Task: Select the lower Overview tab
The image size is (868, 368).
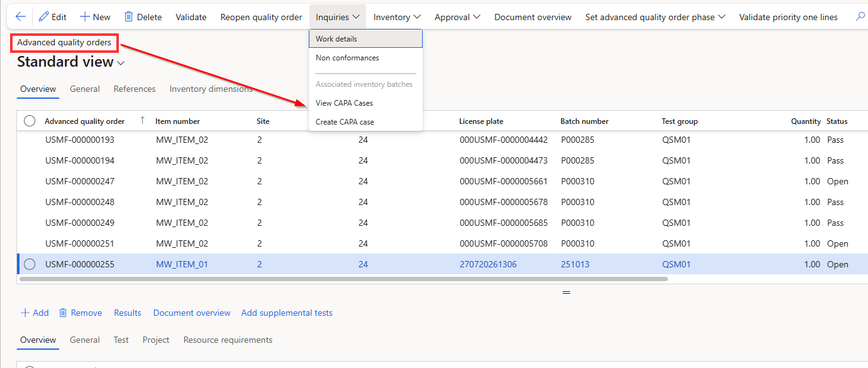Action: point(38,340)
